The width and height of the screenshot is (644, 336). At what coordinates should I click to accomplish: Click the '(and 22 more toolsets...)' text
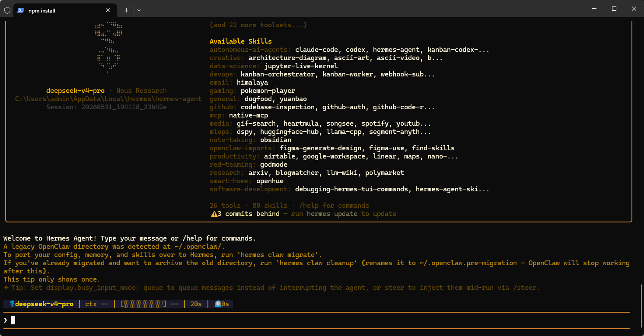[x=258, y=25]
